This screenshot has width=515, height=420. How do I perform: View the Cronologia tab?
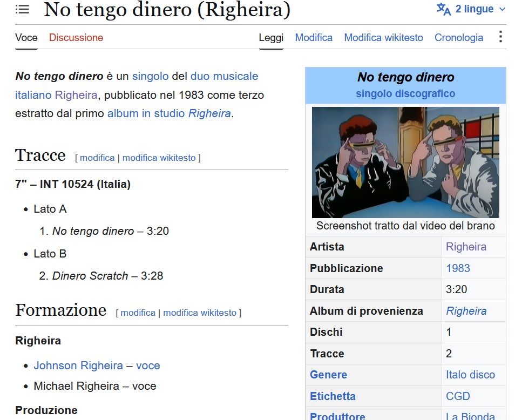458,37
